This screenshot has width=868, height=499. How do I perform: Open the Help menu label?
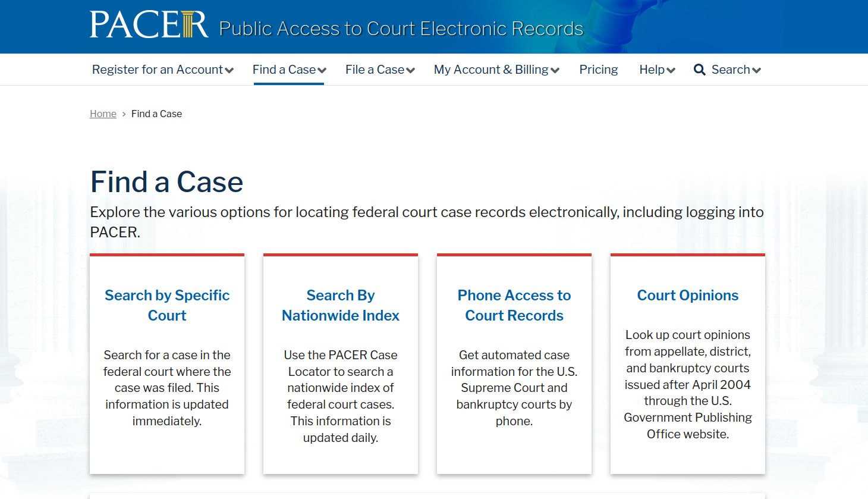coord(652,70)
